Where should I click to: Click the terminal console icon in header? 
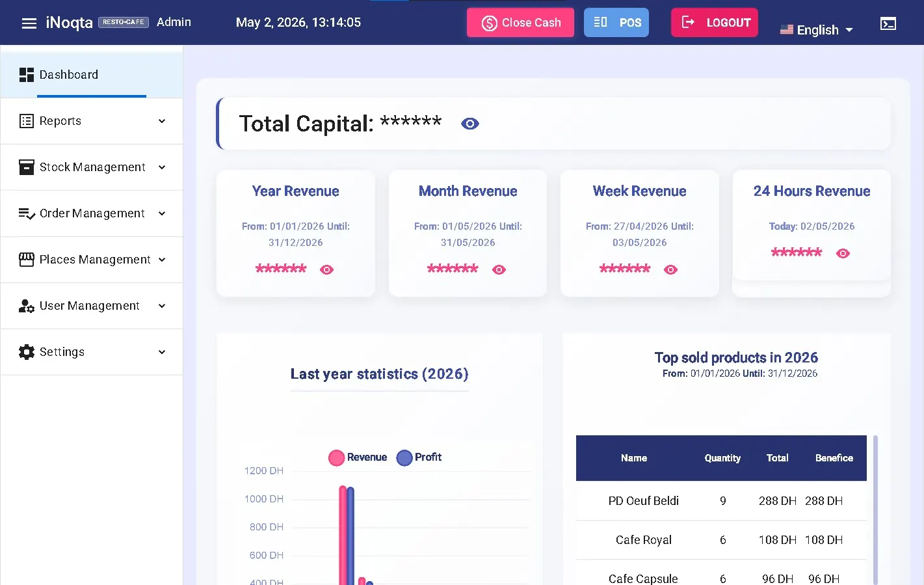(x=888, y=24)
